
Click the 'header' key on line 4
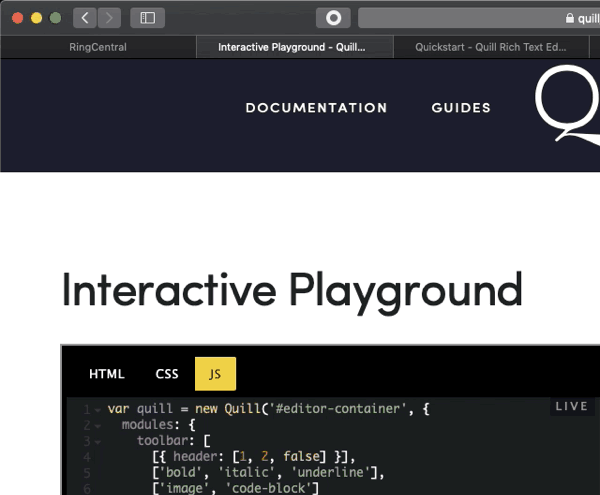pyautogui.click(x=194, y=456)
